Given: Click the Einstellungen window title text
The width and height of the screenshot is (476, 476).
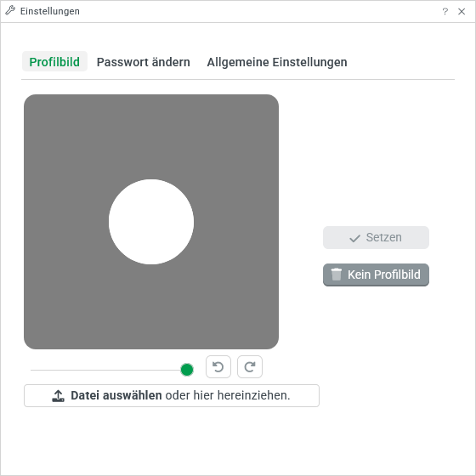Looking at the screenshot, I should click(x=50, y=11).
